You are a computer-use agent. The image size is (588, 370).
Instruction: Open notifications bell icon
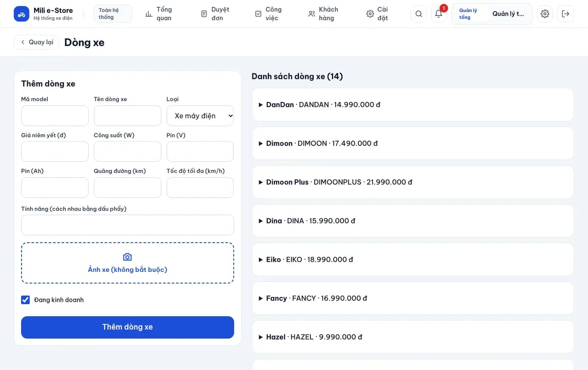pyautogui.click(x=439, y=14)
